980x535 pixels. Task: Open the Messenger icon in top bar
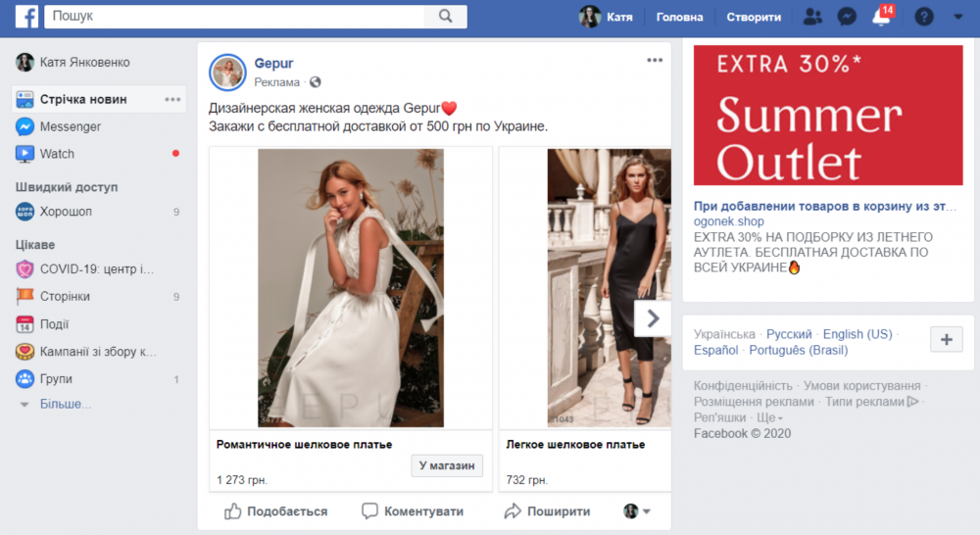click(847, 17)
